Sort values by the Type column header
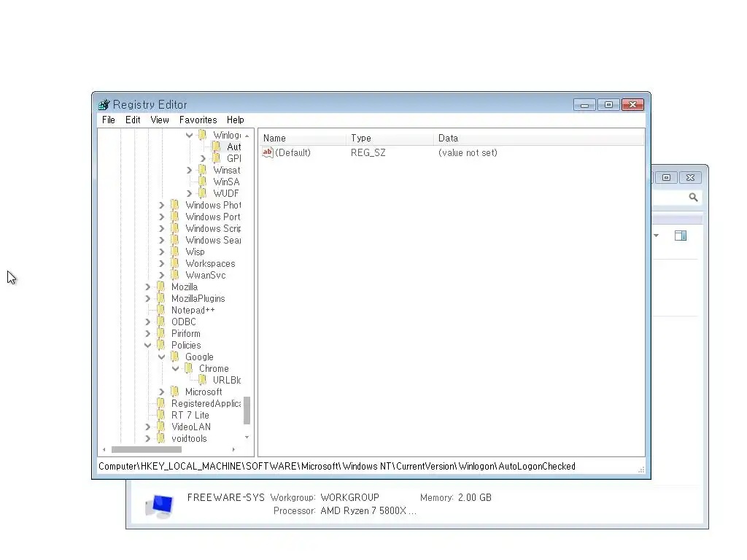 point(390,138)
